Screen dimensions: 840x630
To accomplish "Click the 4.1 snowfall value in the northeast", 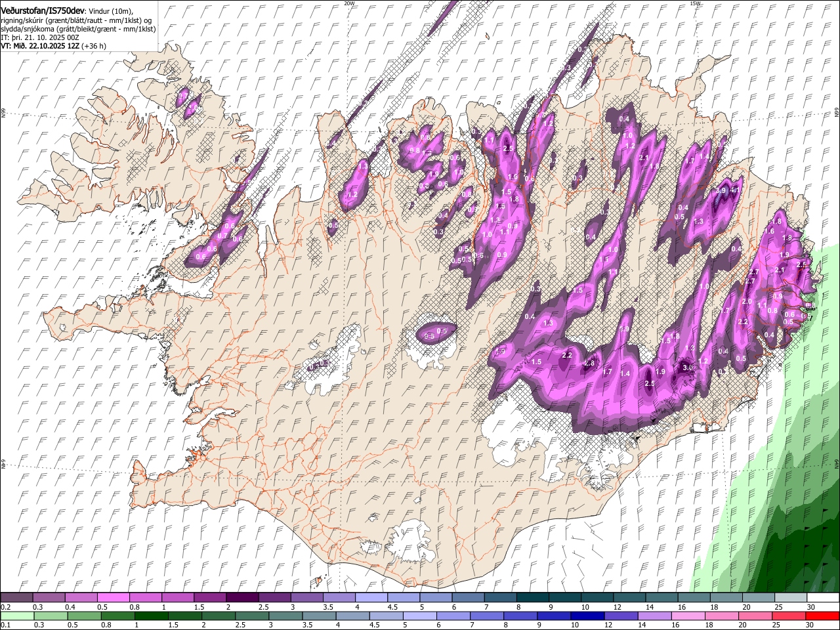I will click(736, 190).
